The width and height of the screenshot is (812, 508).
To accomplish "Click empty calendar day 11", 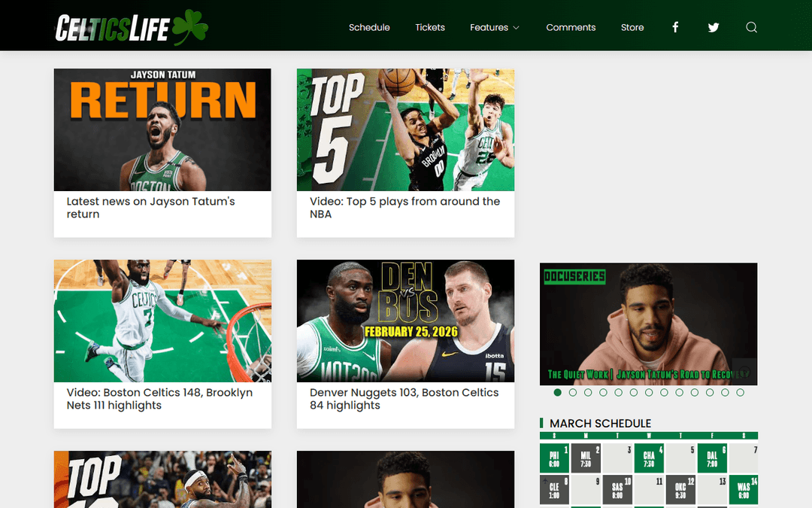I will point(649,490).
